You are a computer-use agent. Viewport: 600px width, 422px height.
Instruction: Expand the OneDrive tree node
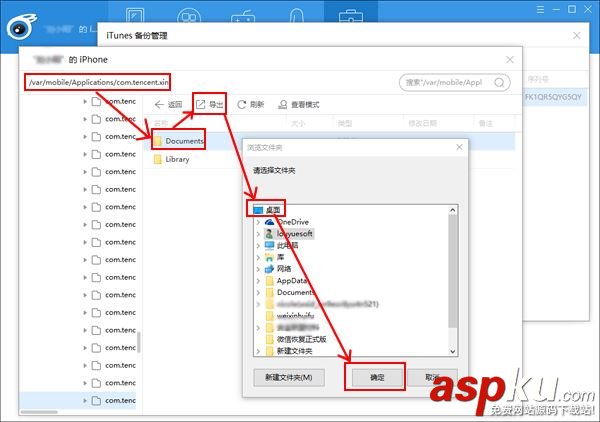click(x=258, y=222)
